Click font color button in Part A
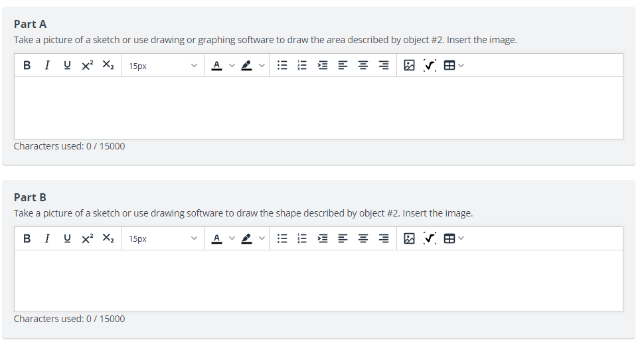 [217, 65]
